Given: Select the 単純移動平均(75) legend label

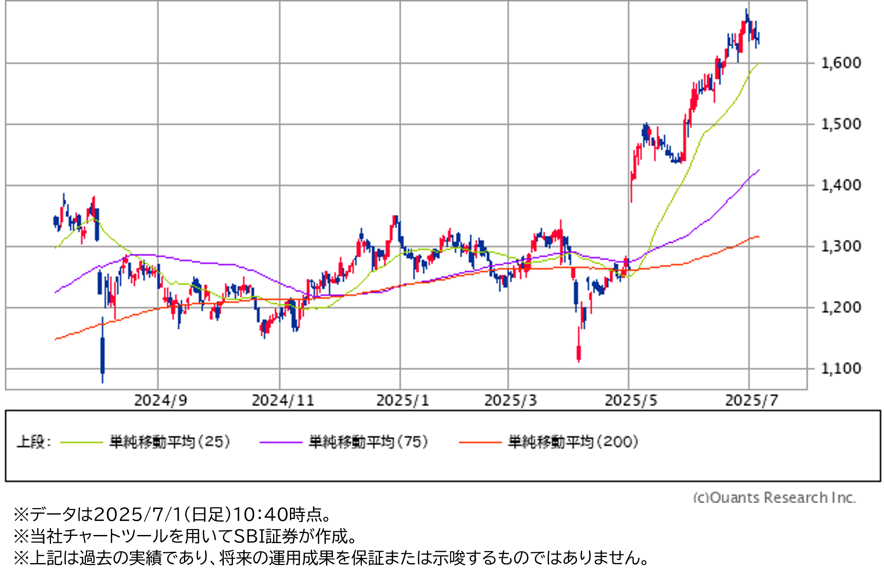Looking at the screenshot, I should point(368,442).
